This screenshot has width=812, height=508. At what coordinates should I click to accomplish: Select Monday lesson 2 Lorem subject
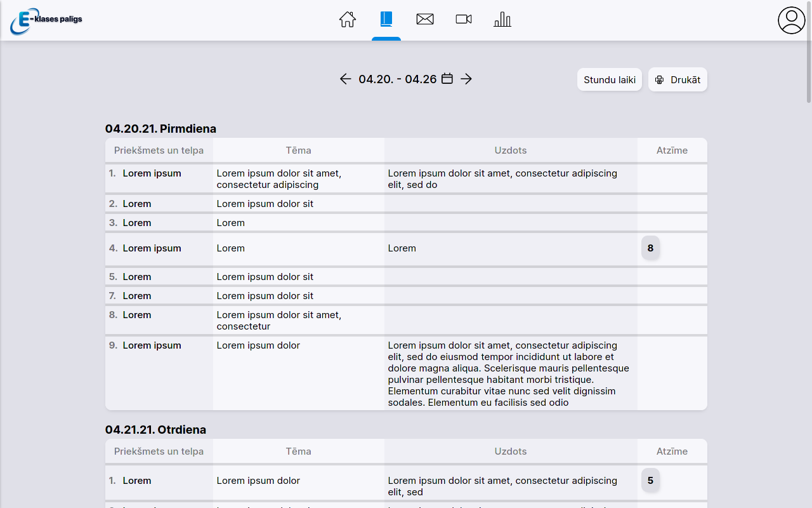coord(137,204)
